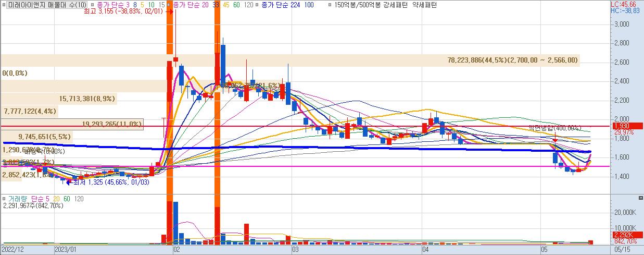Viewport: 644px width, 255px height.
Task: Click the 15,713,381(8,9%) volume profile label
Action: click(87, 98)
